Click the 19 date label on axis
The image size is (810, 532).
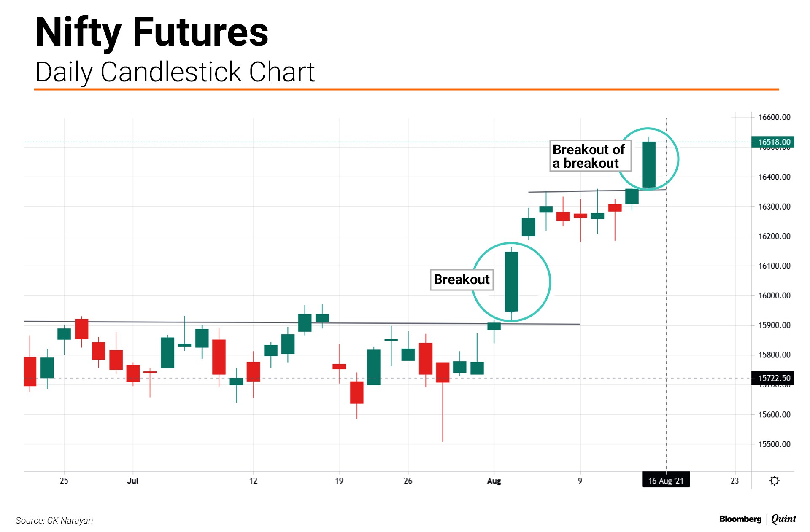pyautogui.click(x=339, y=481)
